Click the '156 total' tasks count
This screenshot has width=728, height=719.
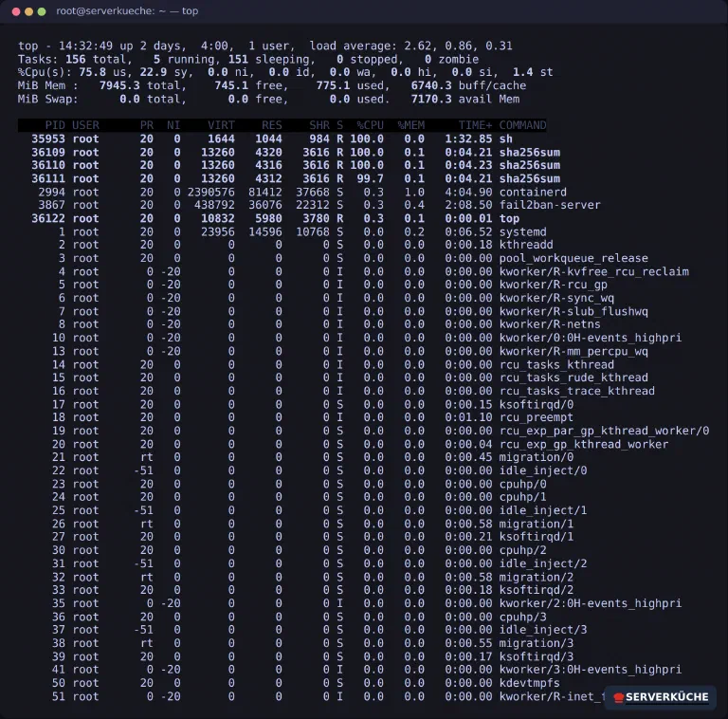point(96,60)
